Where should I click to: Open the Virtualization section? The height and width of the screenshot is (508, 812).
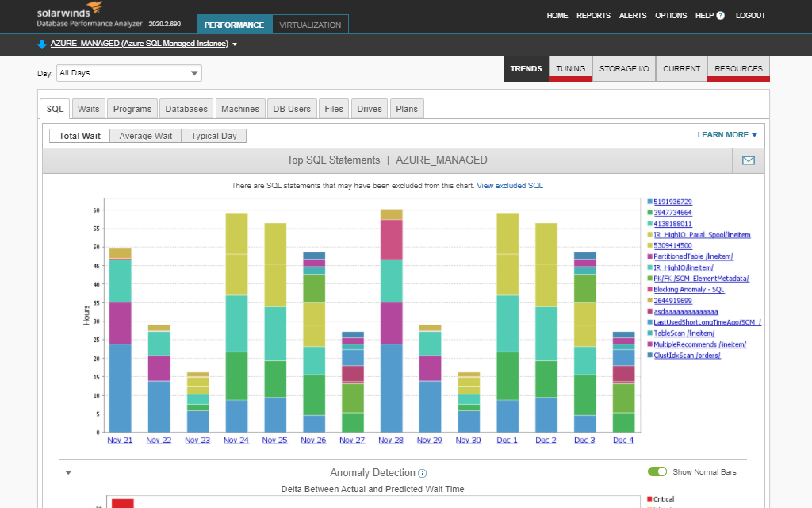310,25
